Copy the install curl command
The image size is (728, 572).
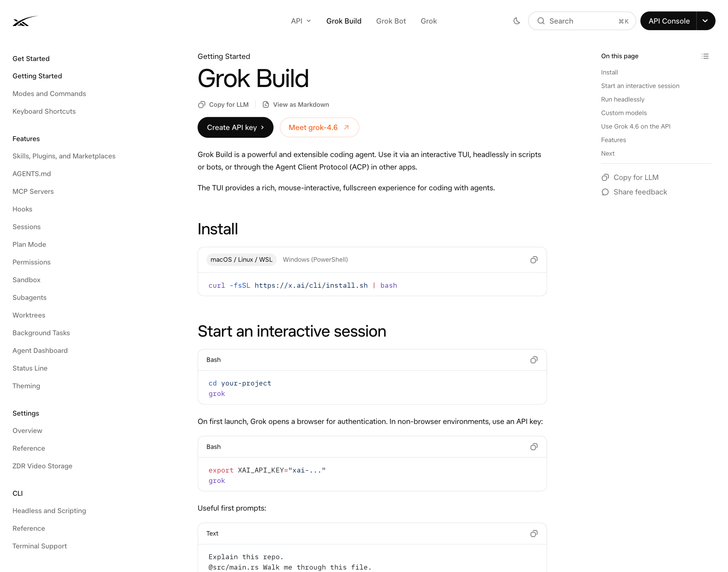click(x=534, y=260)
